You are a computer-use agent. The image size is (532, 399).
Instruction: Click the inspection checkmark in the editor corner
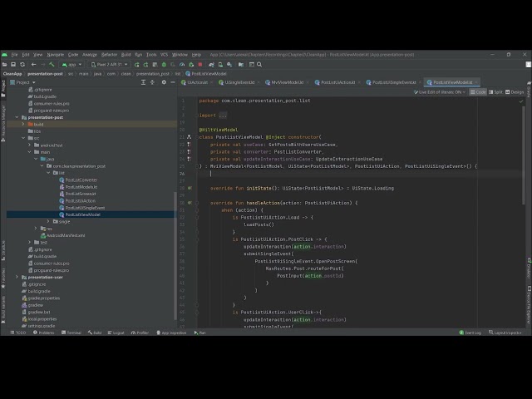521,101
